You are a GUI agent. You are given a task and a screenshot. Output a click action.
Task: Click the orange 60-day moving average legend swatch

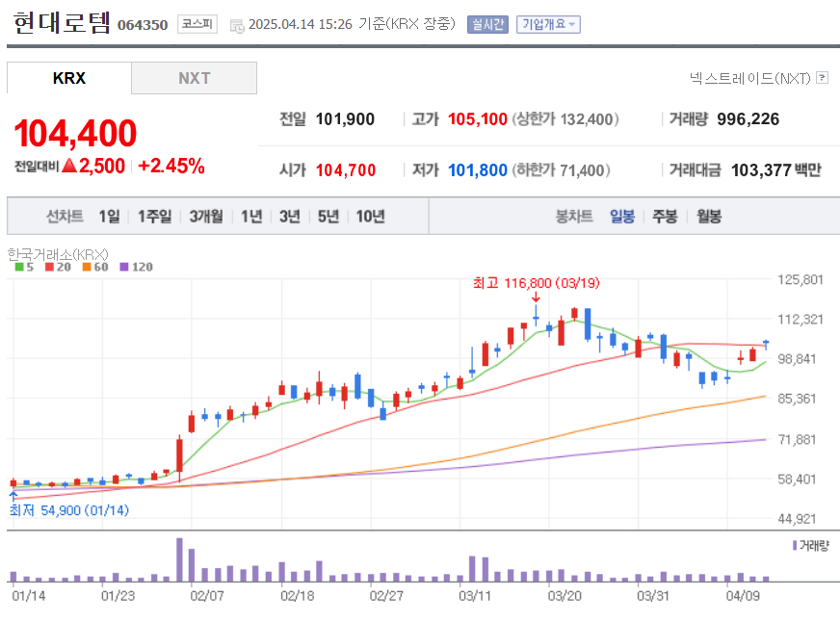[87, 267]
